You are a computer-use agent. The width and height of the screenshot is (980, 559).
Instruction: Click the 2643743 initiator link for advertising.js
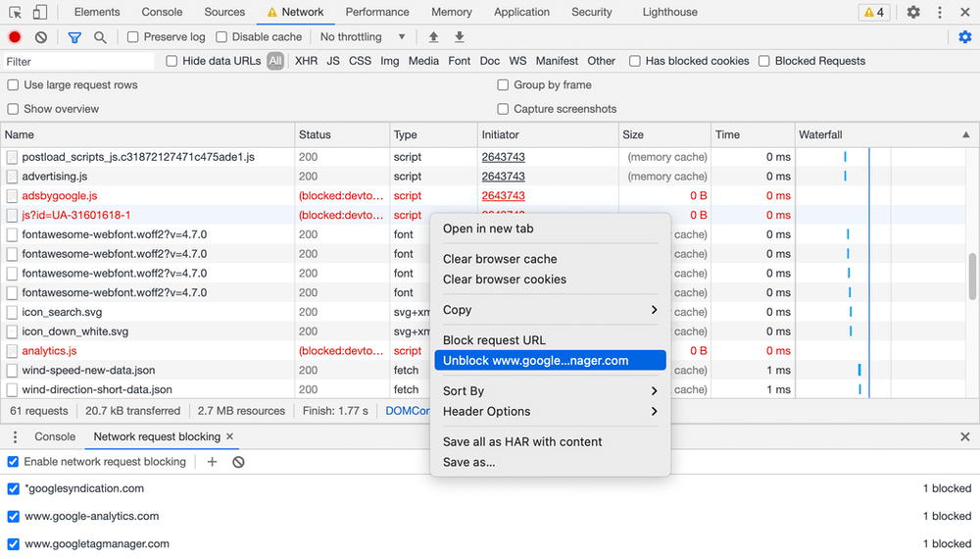tap(503, 177)
